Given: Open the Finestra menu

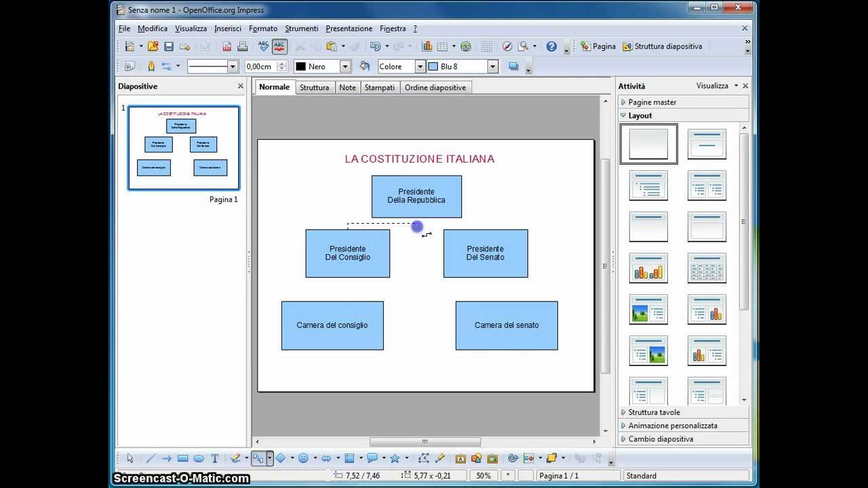Looking at the screenshot, I should pyautogui.click(x=393, y=28).
